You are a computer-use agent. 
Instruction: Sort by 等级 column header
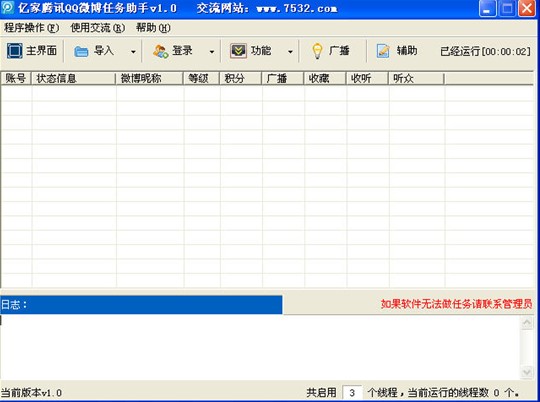201,79
